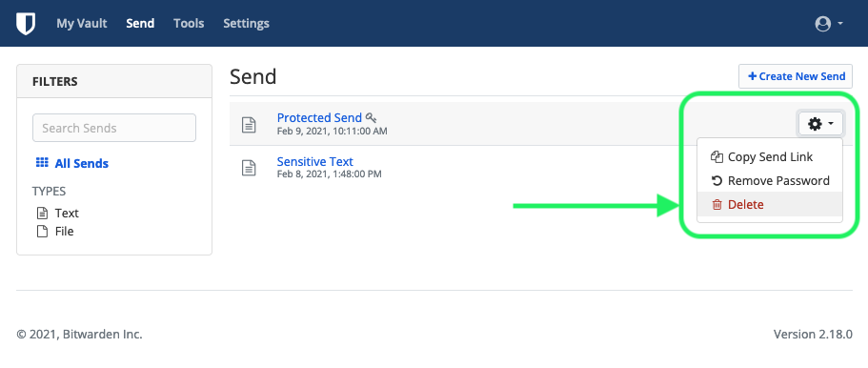Go to My Vault tab
The width and height of the screenshot is (868, 368).
point(82,23)
